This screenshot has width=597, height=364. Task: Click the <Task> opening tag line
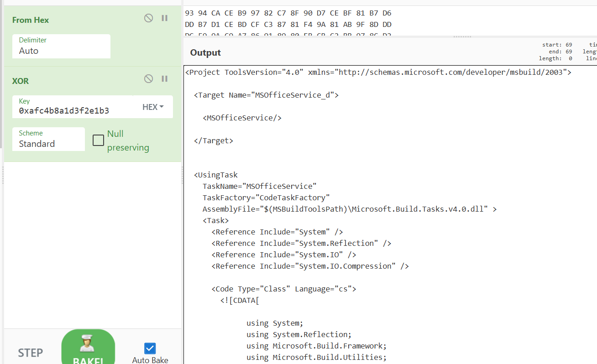tap(216, 221)
